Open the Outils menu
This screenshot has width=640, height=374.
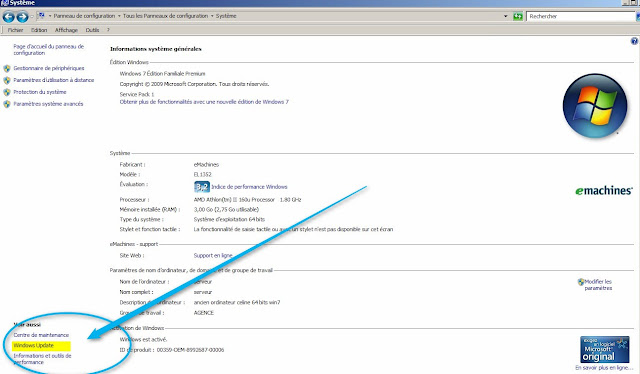(x=92, y=30)
